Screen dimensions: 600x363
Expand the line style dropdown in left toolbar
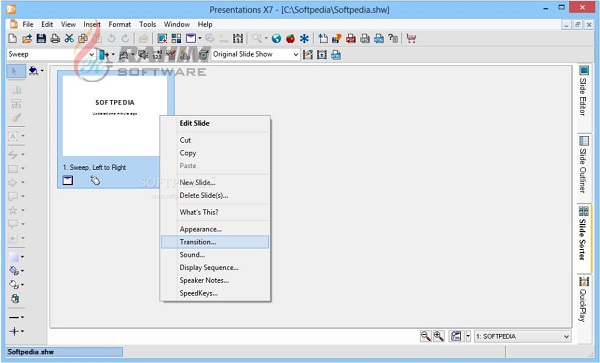click(x=22, y=317)
